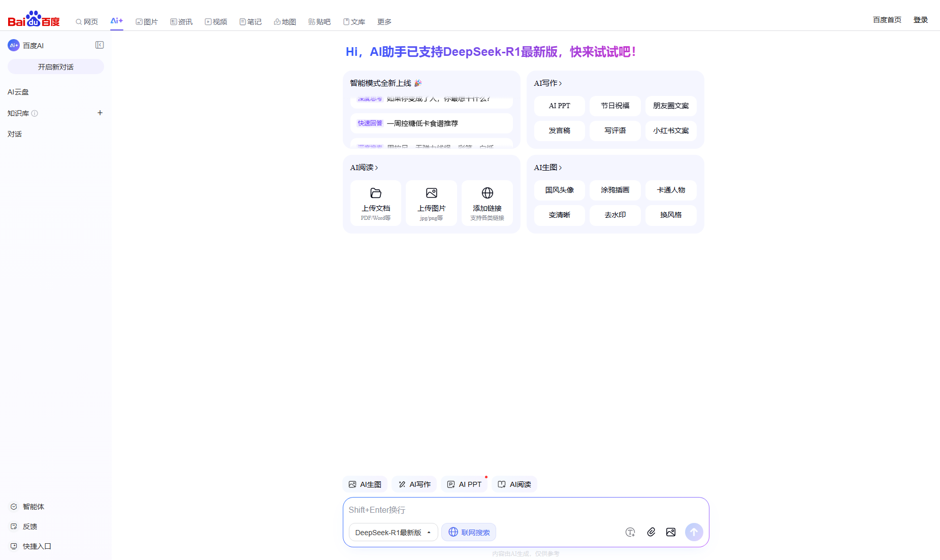Click the image upload icon in input box

pos(671,532)
